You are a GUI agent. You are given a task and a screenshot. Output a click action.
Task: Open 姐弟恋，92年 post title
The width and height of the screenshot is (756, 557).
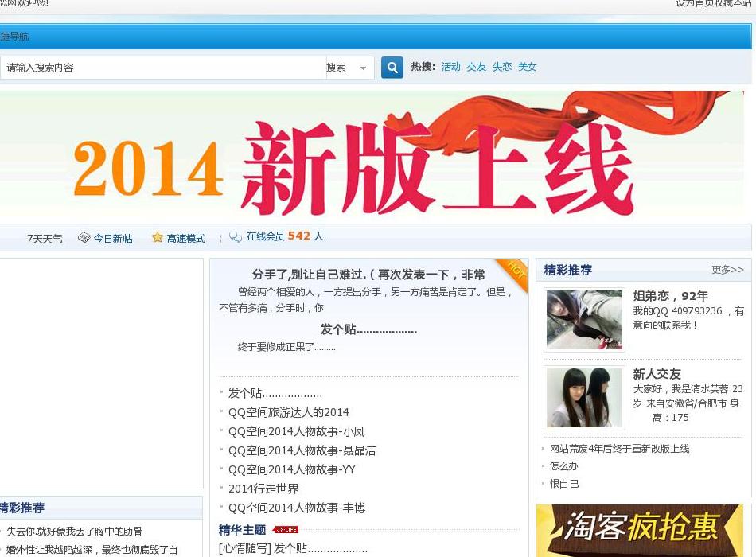[x=670, y=296]
